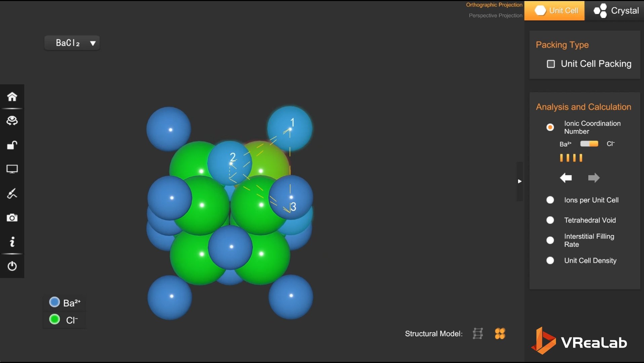
Task: Select Unit Cell Density option
Action: [x=550, y=260]
